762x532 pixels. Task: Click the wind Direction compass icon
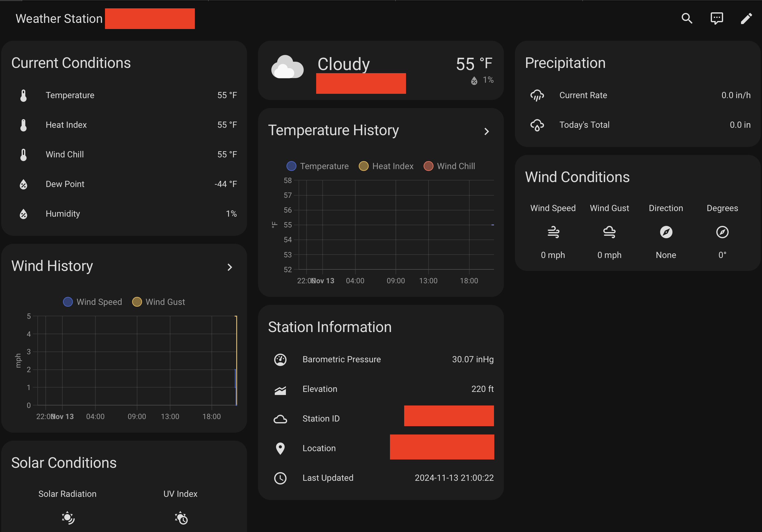click(666, 232)
